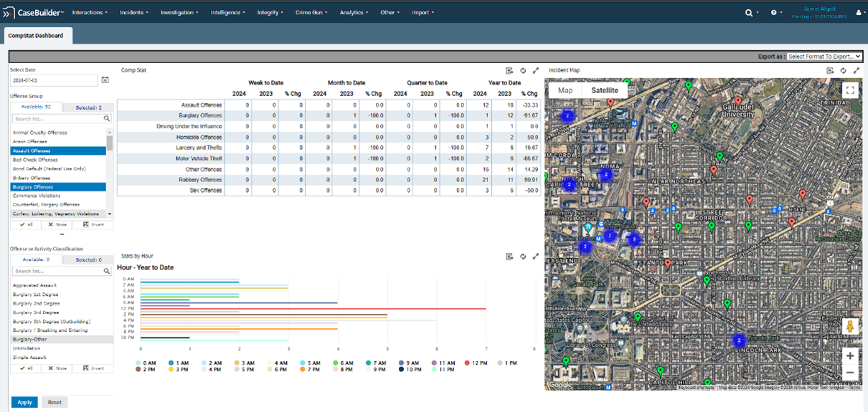The image size is (868, 412).
Task: Open the Intelligence menu
Action: pos(227,12)
